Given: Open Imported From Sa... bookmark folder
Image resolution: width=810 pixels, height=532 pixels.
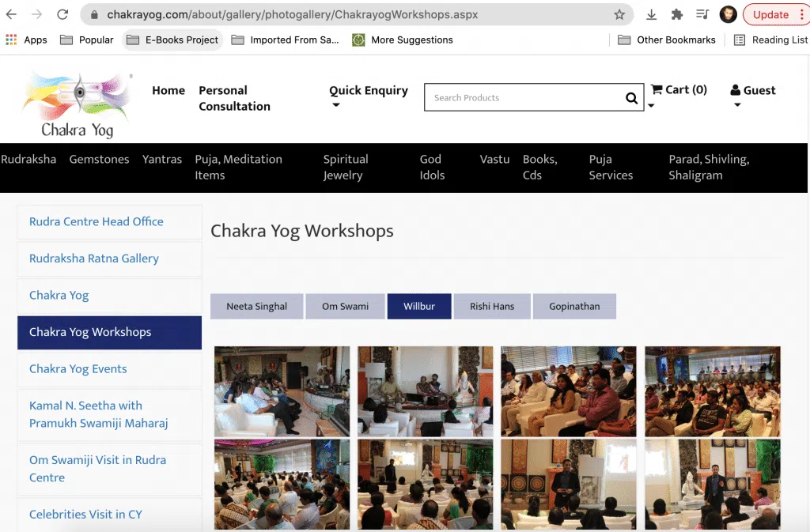Looking at the screenshot, I should coord(285,40).
